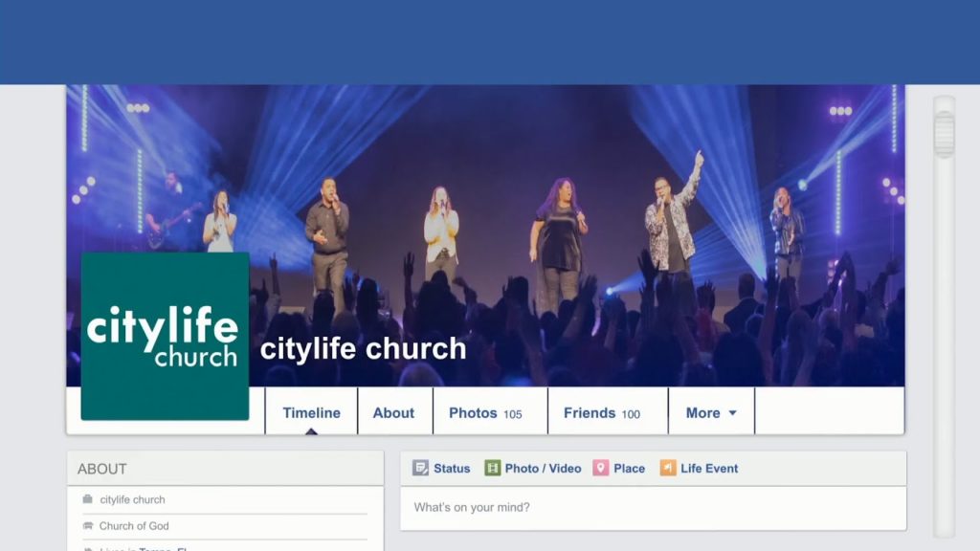Screen dimensions: 980x551
Task: Open the citylife church profile picture
Action: tap(165, 336)
